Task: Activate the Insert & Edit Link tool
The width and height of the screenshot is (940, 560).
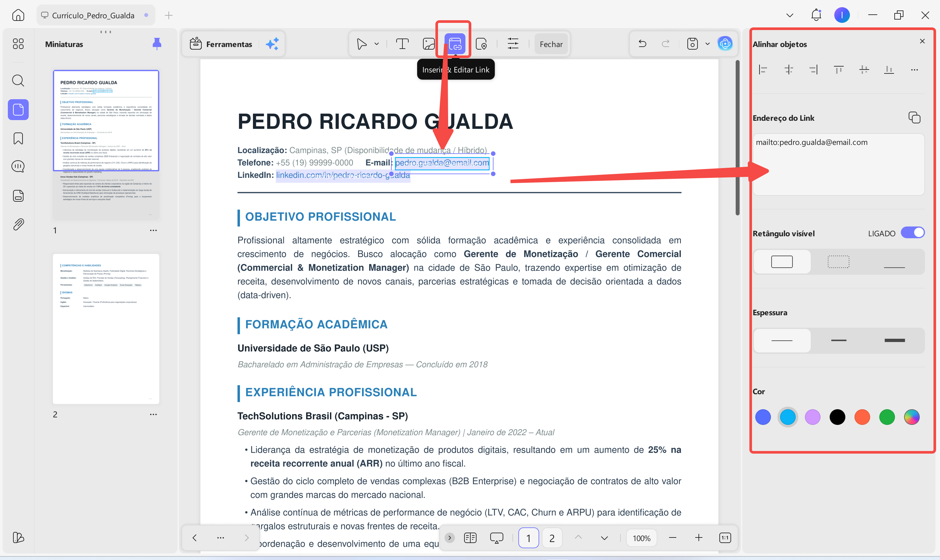Action: (455, 44)
